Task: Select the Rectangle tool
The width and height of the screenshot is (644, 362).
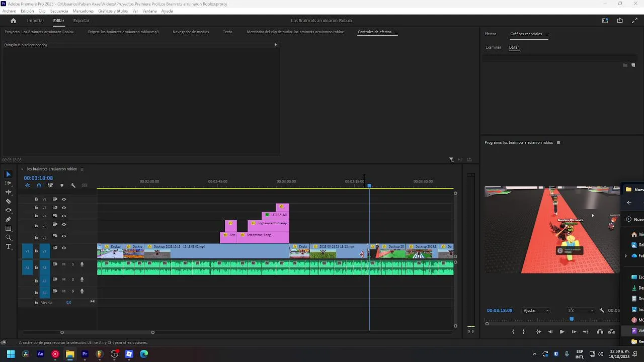Action: (8, 228)
